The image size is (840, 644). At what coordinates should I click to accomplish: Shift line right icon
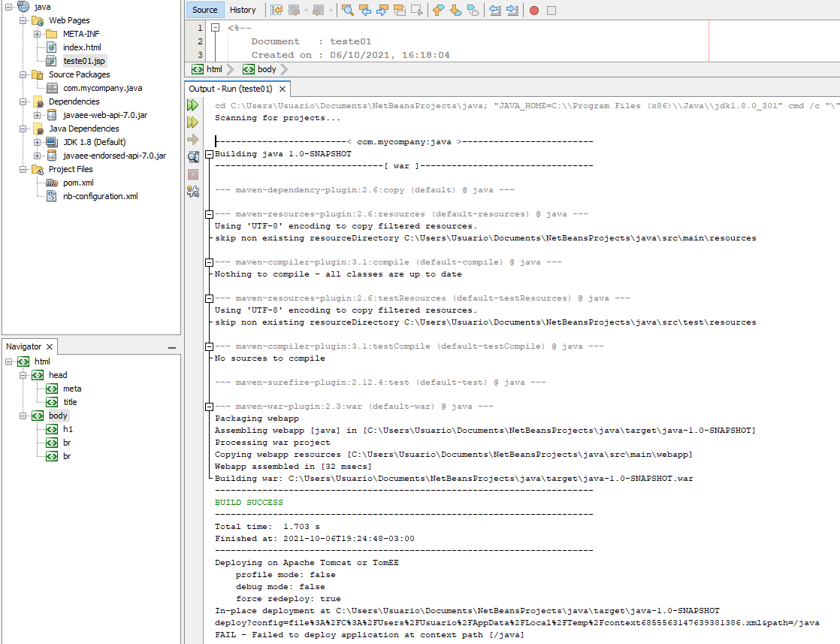click(512, 11)
